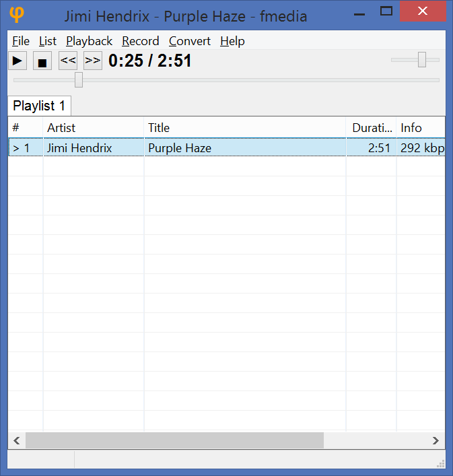The image size is (453, 476).
Task: Click the horizontal scrollbar right arrow
Action: (435, 440)
